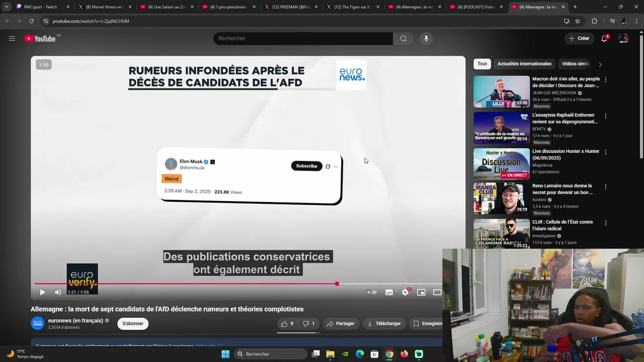Open File Explorer from taskbar
Screen dimensions: 644x362
click(x=330, y=354)
